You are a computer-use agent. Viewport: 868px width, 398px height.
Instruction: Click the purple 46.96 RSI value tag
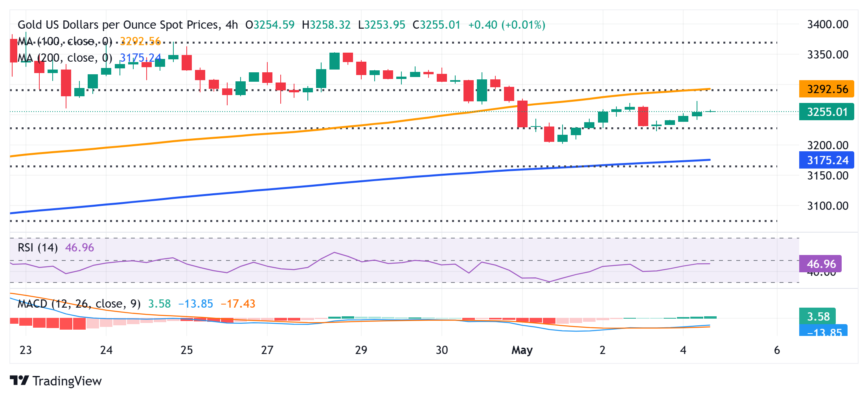820,264
